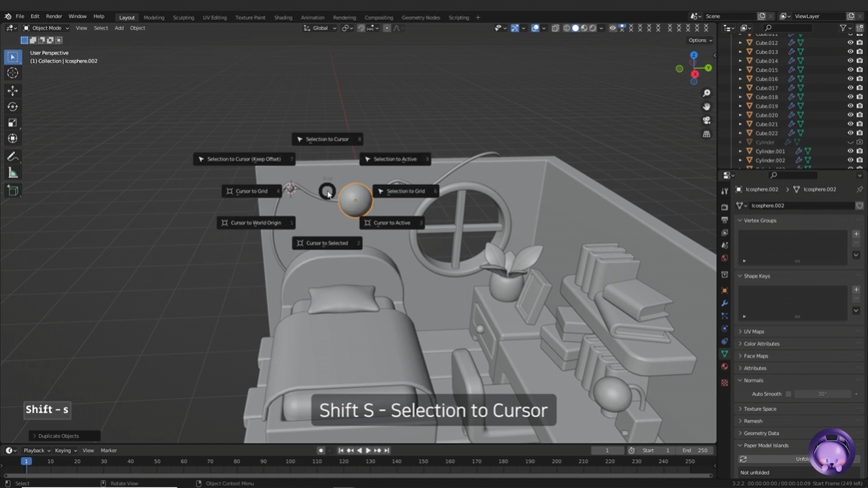The width and height of the screenshot is (868, 488).
Task: Activate the Select Box tool
Action: pyautogui.click(x=13, y=57)
